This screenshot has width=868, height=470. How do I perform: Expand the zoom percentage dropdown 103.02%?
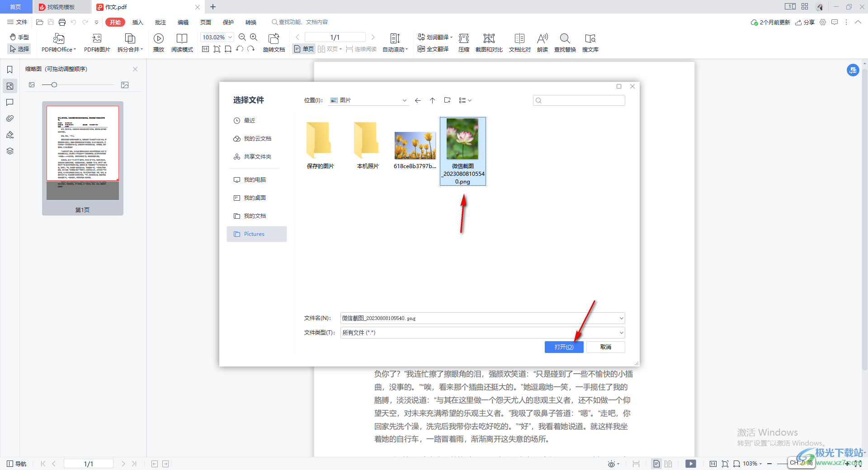230,37
